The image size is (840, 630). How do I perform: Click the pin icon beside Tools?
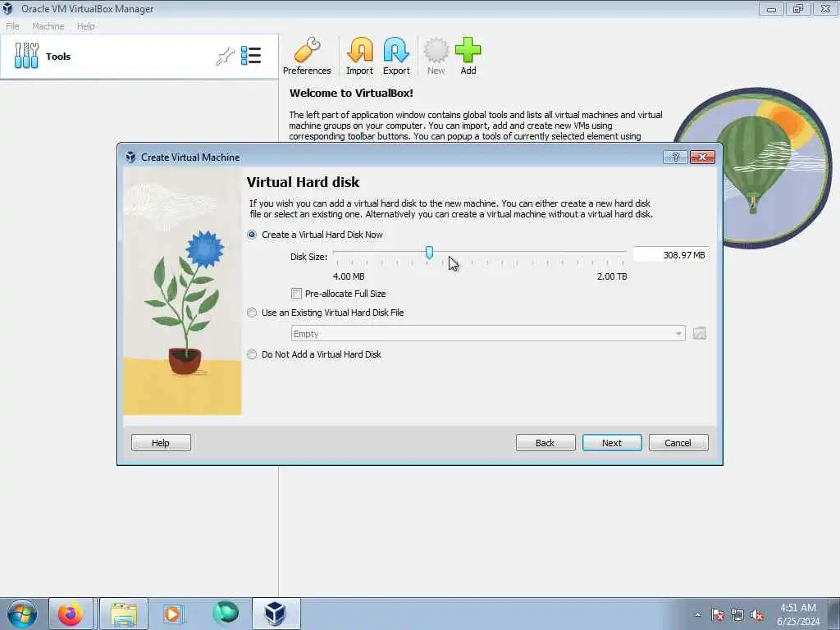tap(225, 56)
